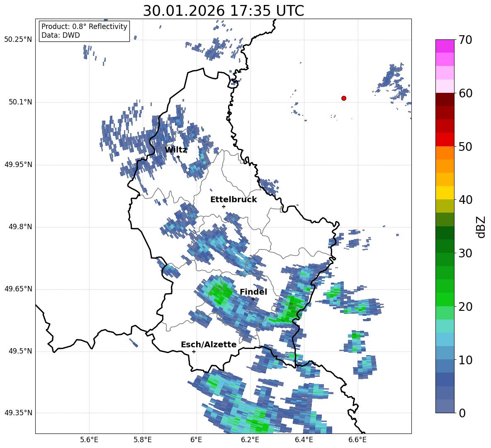Click the 6°E longitude label
This screenshot has width=491, height=448.
(x=196, y=440)
